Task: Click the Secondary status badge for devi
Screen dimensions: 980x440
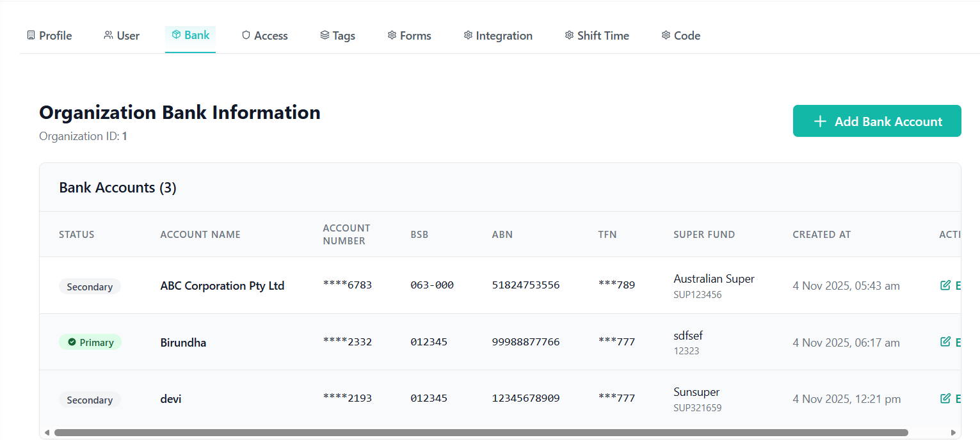Action: [x=90, y=400]
